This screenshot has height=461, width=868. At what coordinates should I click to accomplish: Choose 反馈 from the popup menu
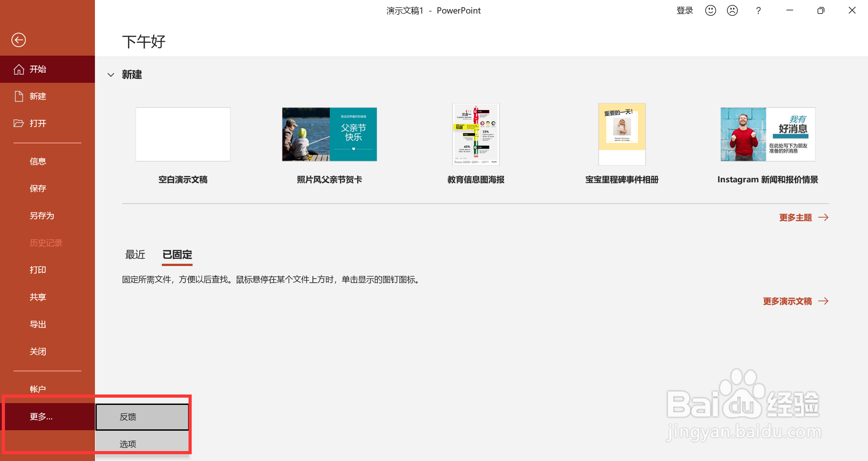(142, 417)
